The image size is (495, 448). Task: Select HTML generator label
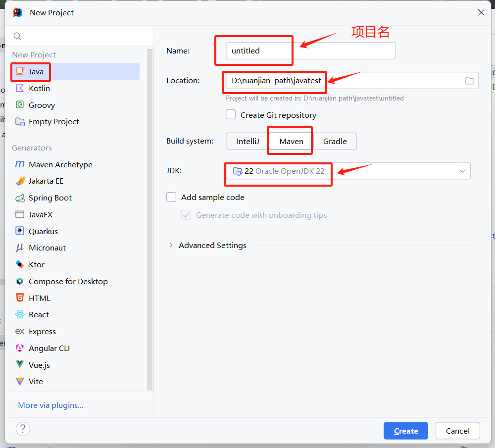tap(40, 298)
